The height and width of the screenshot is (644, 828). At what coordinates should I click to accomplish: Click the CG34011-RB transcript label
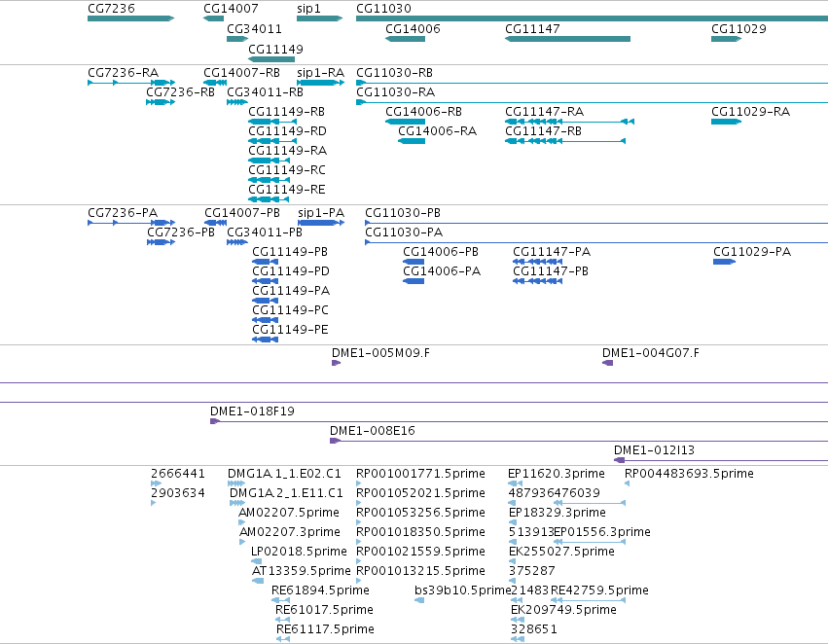click(x=265, y=92)
